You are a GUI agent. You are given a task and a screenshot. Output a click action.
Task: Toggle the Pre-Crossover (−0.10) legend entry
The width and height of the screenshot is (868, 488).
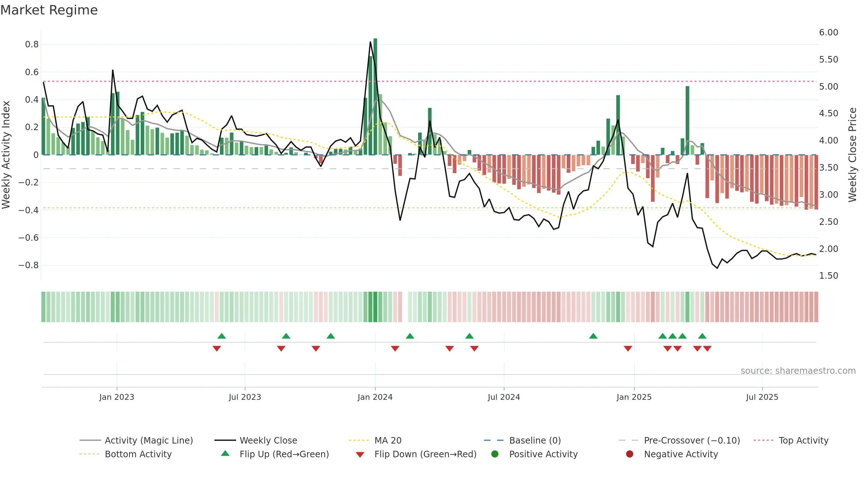679,440
